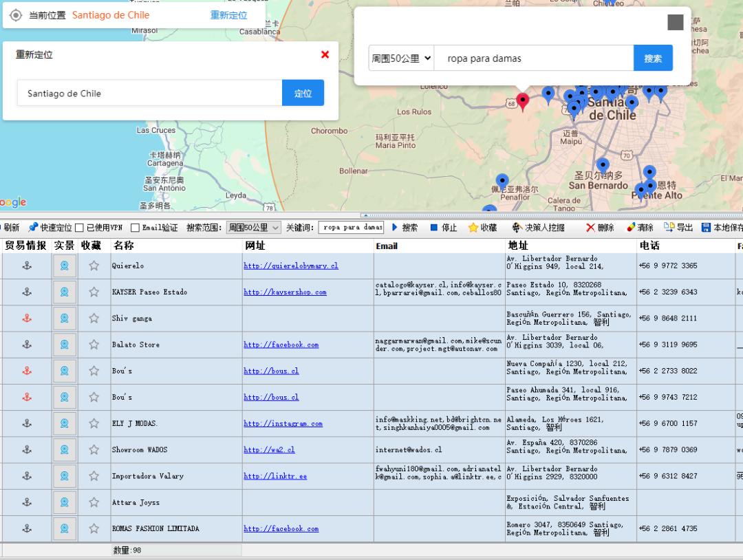The width and height of the screenshot is (743, 560).
Task: Click the address column header
Action: 571,246
